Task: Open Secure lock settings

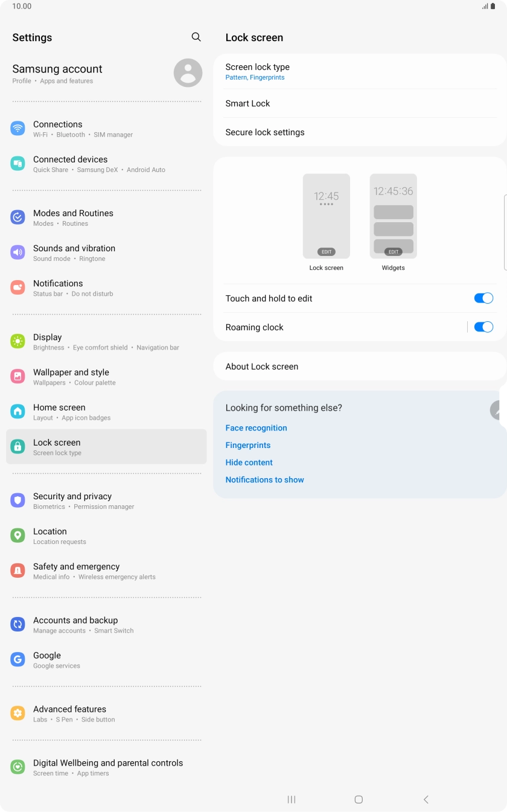Action: click(360, 132)
